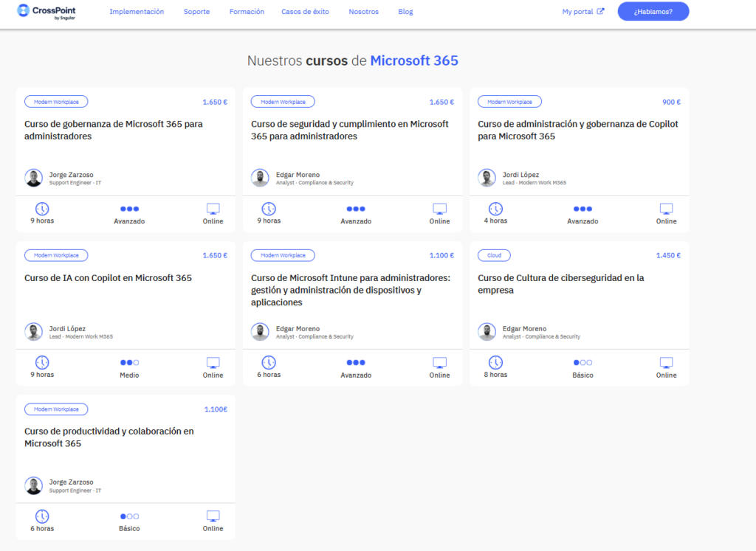
Task: Click 1.650 € price on gobernanza card
Action: click(x=215, y=102)
